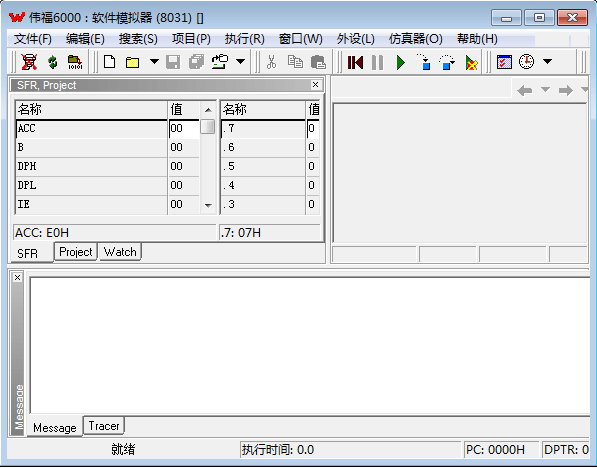Click the ACC value field
This screenshot has height=468, width=597.
click(x=184, y=129)
